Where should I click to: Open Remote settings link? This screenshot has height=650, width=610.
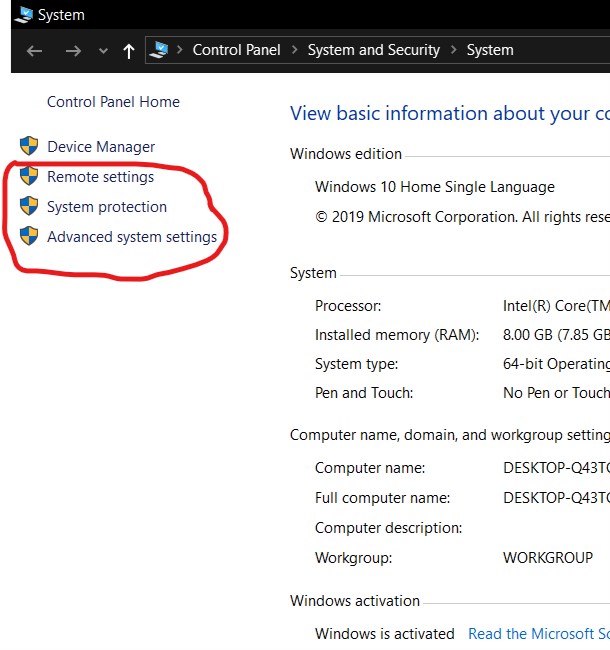[x=100, y=177]
